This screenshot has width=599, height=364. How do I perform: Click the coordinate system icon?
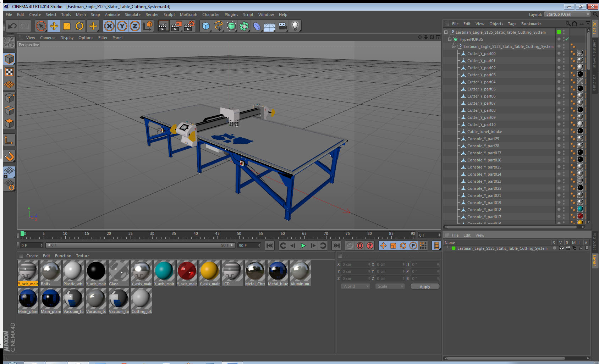coord(148,26)
